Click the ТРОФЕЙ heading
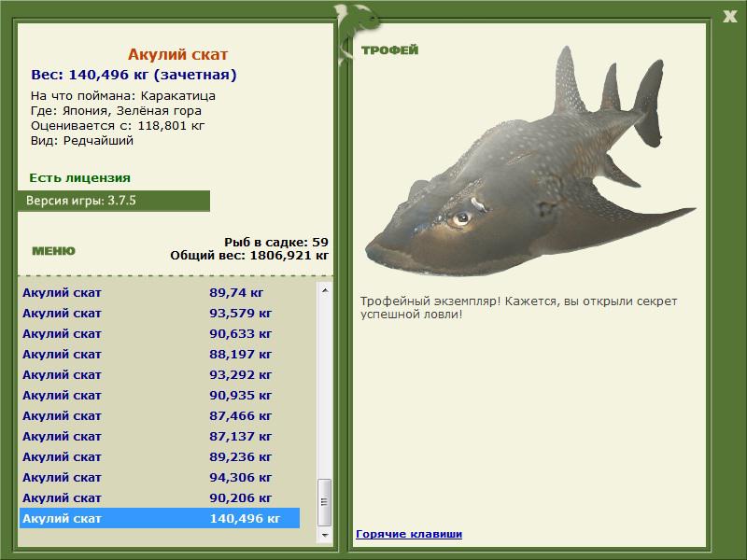This screenshot has height=560, width=747. click(x=389, y=50)
